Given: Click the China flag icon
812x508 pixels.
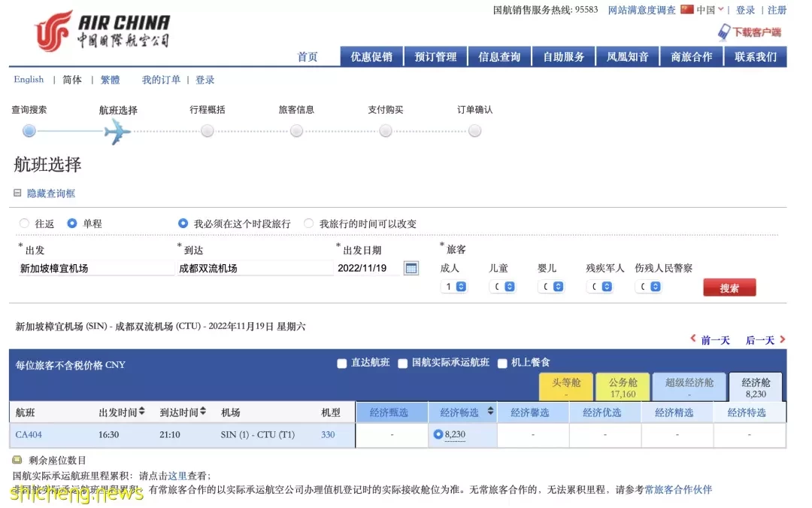Looking at the screenshot, I should pos(686,9).
